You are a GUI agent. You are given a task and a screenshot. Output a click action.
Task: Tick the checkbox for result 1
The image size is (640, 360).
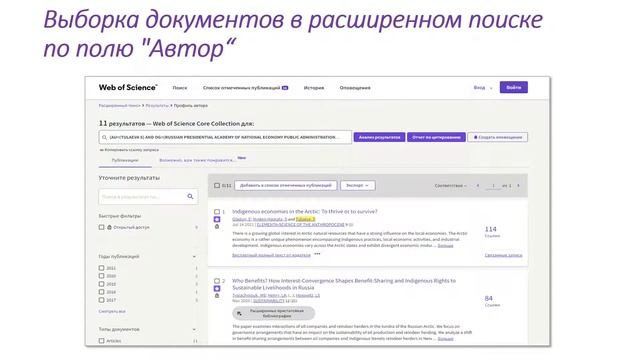(217, 212)
